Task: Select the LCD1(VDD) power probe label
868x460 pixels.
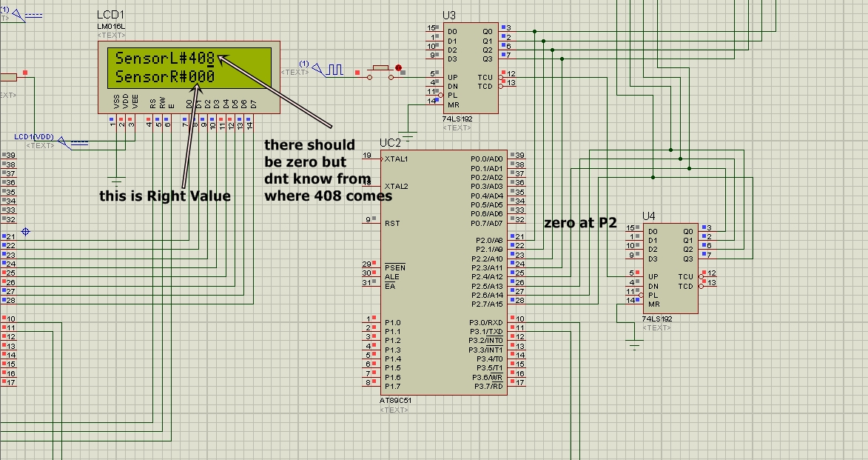Action: click(34, 137)
